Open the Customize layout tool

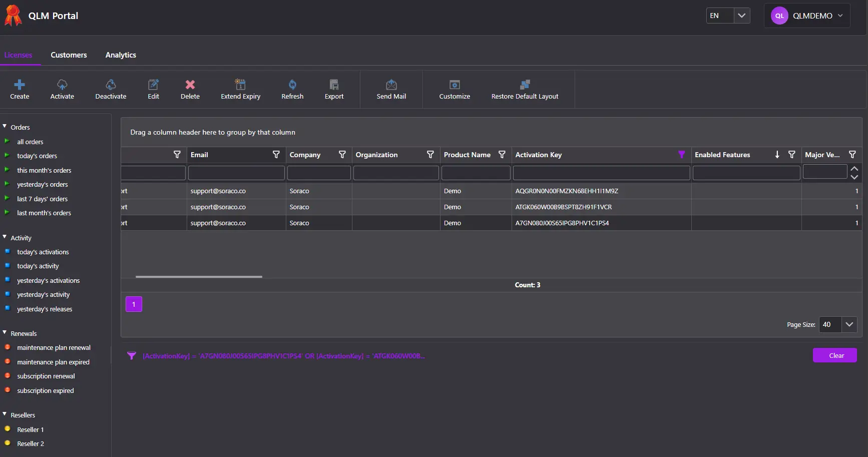point(455,85)
